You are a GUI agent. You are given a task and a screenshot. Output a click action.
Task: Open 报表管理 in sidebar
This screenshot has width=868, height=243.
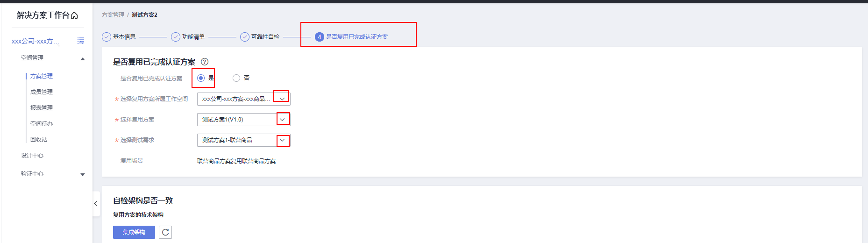click(x=42, y=108)
